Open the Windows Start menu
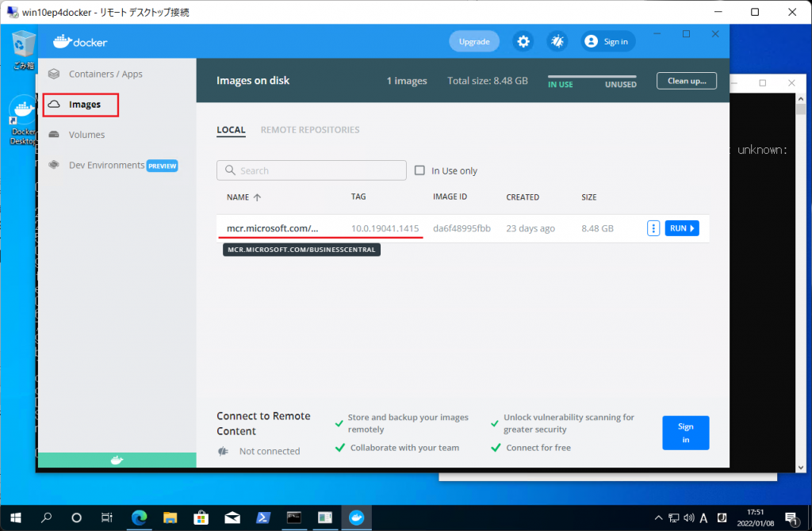 [x=16, y=518]
